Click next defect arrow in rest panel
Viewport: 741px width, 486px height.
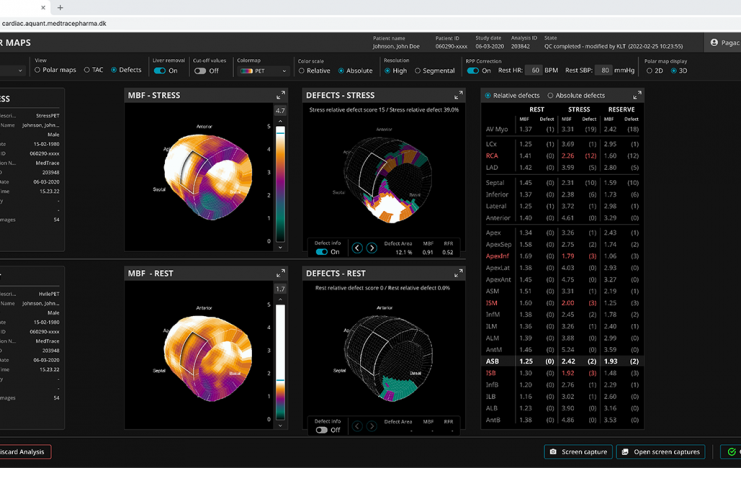pyautogui.click(x=372, y=426)
